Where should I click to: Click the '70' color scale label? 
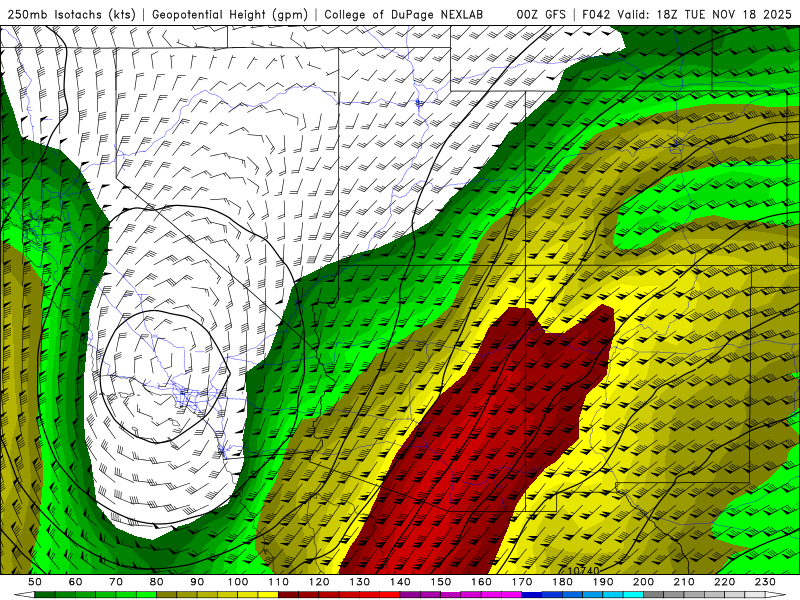click(116, 582)
